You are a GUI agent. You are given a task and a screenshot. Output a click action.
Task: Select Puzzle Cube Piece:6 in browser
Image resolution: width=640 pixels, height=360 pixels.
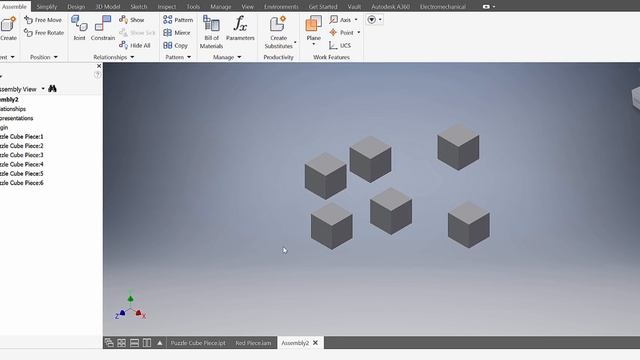[22, 183]
